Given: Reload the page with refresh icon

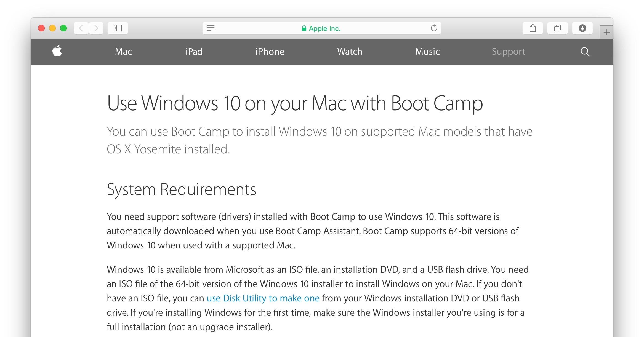Looking at the screenshot, I should [434, 28].
